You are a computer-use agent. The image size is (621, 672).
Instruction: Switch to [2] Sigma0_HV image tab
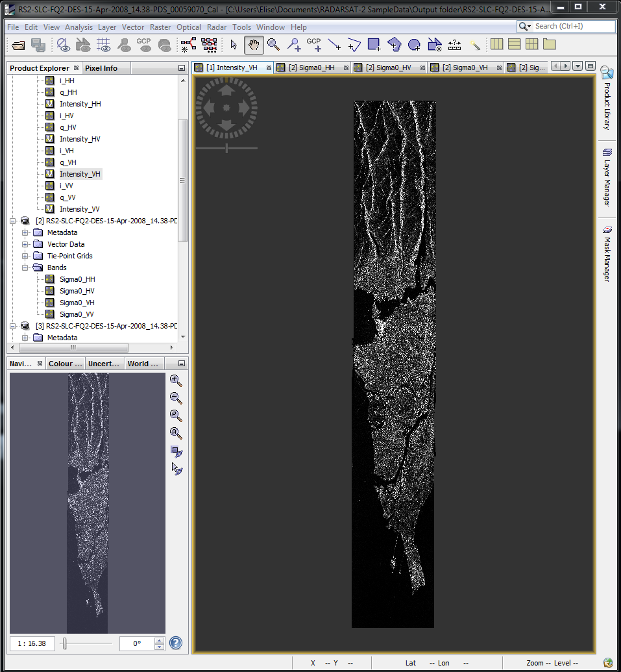click(x=389, y=68)
